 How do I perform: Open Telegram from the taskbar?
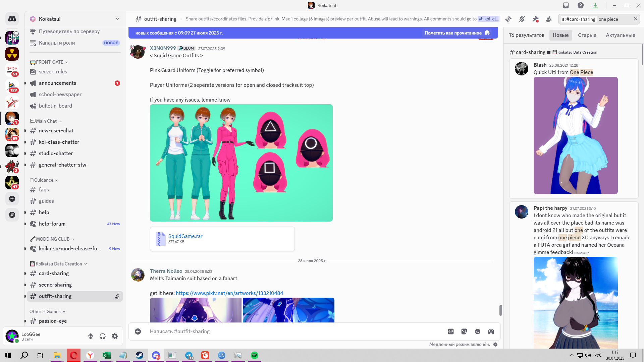point(189,355)
